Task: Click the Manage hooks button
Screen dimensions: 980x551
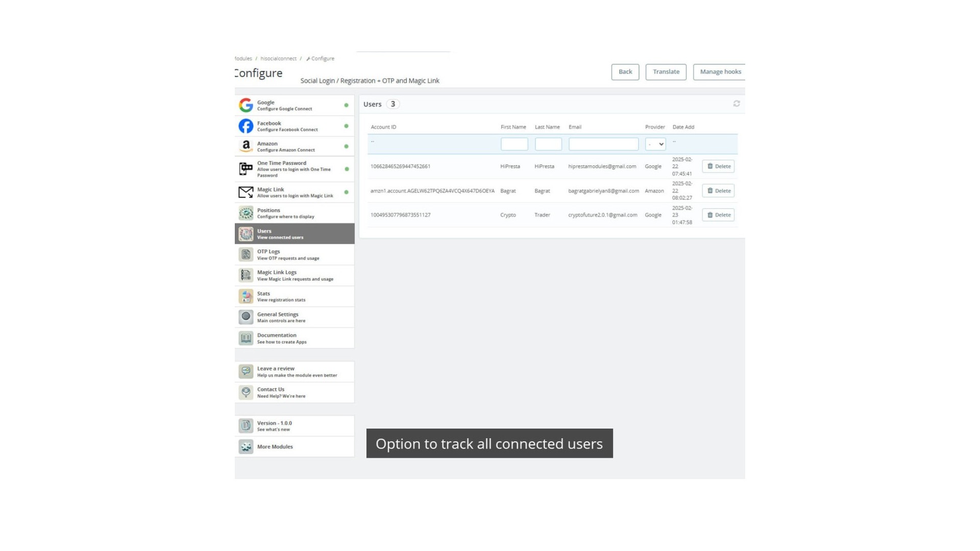Action: [x=720, y=72]
